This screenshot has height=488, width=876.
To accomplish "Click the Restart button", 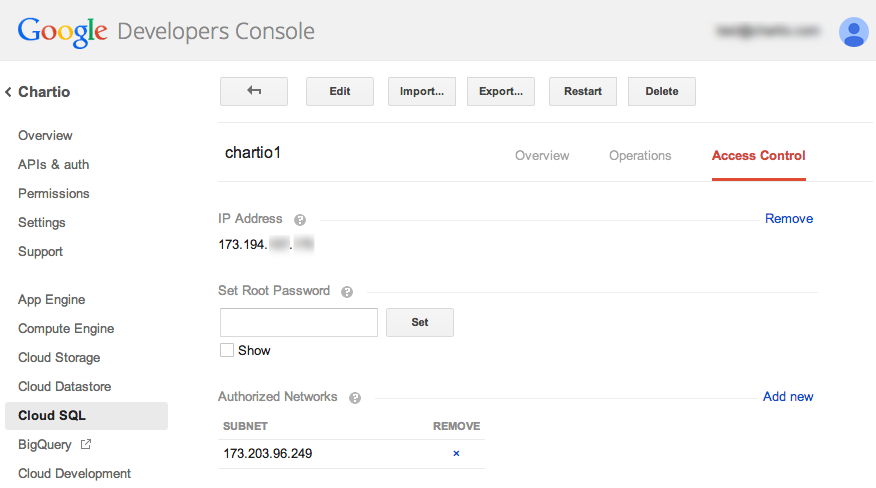I will 583,91.
